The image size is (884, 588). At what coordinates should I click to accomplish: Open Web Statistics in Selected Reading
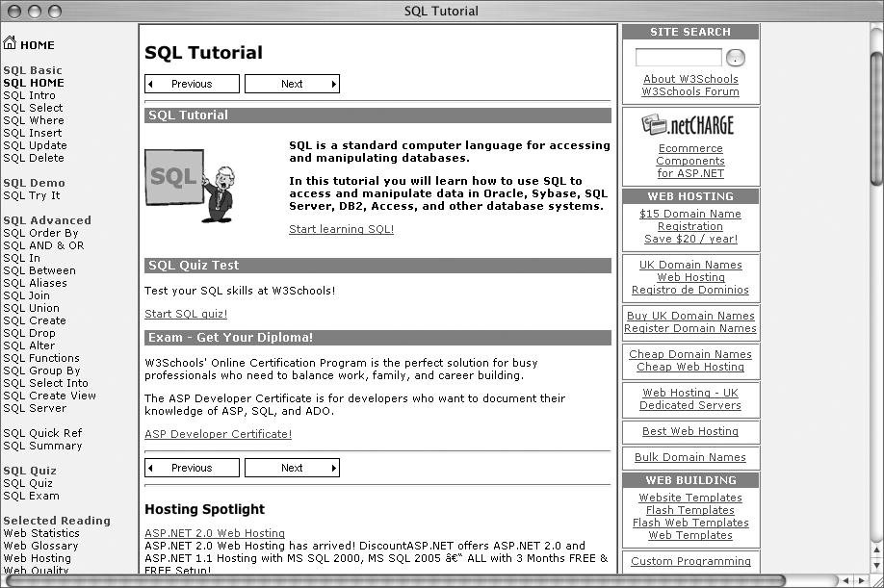pos(41,533)
